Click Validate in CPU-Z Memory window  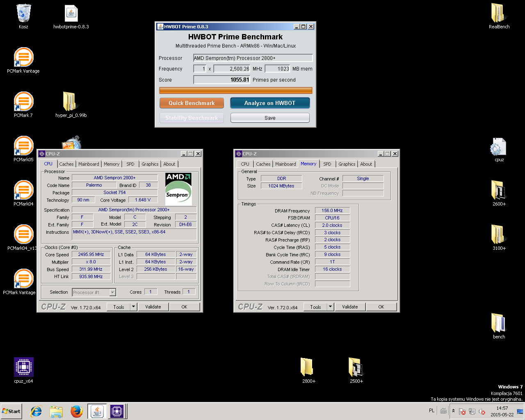coord(350,307)
